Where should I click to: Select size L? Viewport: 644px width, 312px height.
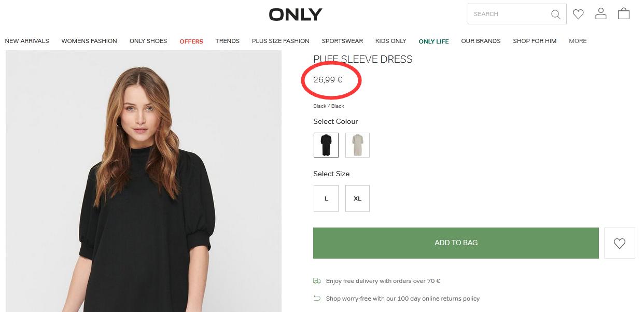326,198
